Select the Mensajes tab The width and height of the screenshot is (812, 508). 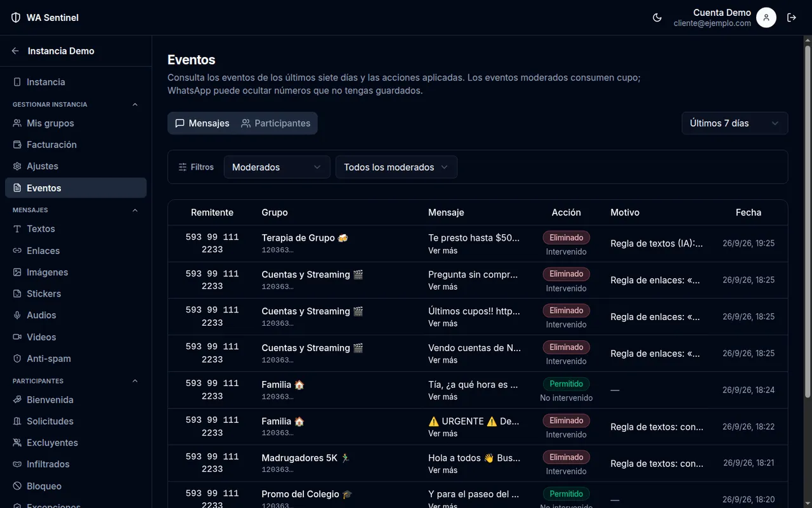pos(202,123)
